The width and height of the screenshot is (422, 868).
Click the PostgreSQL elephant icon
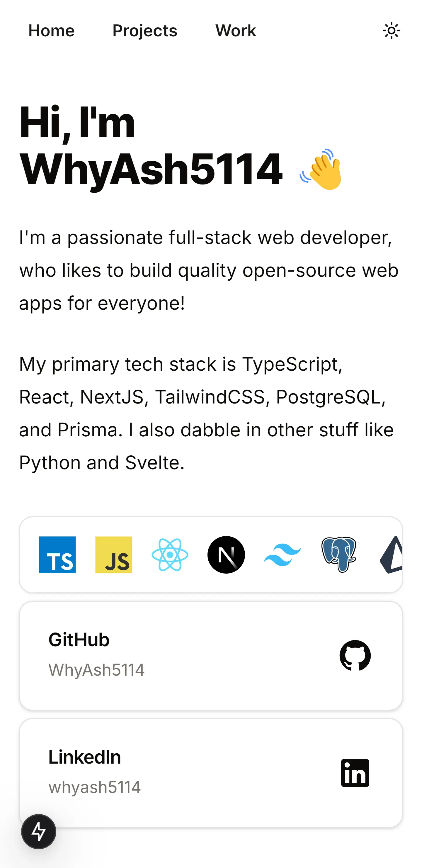pos(338,555)
